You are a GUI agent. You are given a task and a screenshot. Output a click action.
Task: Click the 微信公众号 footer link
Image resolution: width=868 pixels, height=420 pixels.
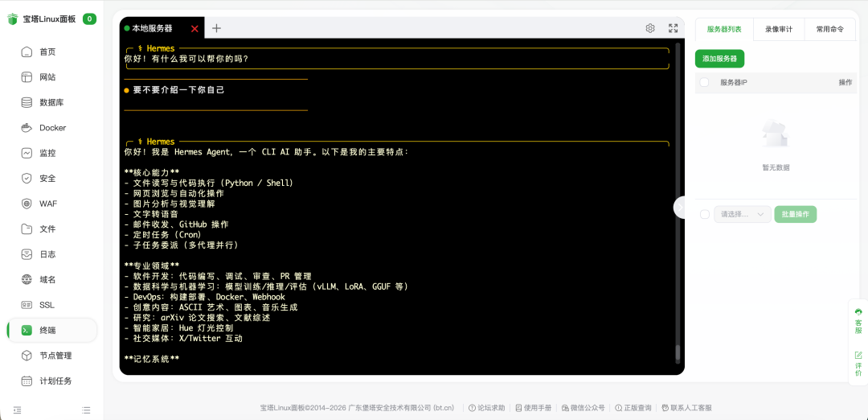pyautogui.click(x=583, y=408)
